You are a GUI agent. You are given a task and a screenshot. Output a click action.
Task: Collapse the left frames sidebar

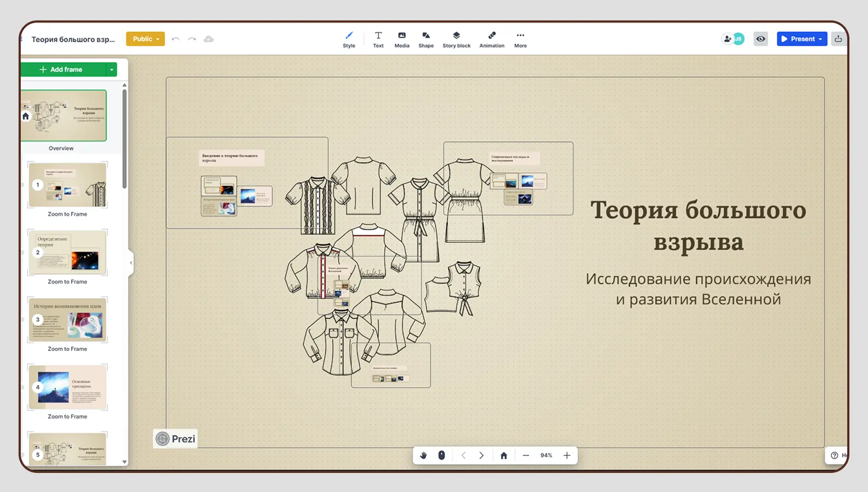pyautogui.click(x=131, y=263)
